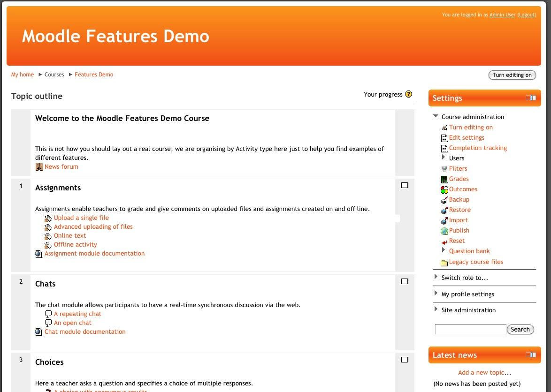The height and width of the screenshot is (392, 551).
Task: Collapse the Course administration tree
Action: (436, 116)
